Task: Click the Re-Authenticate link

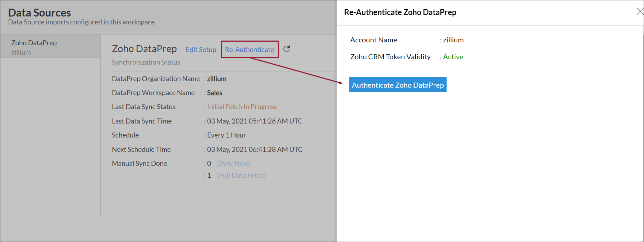Action: tap(250, 50)
